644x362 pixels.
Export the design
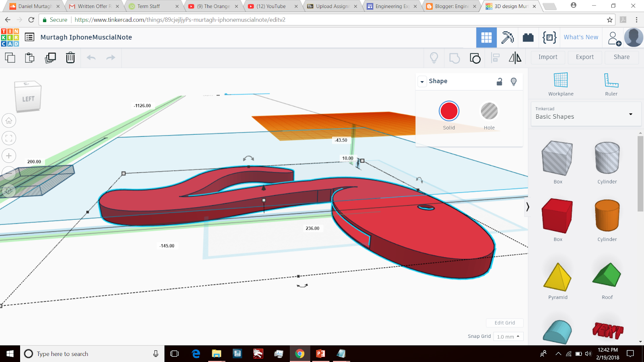(584, 57)
